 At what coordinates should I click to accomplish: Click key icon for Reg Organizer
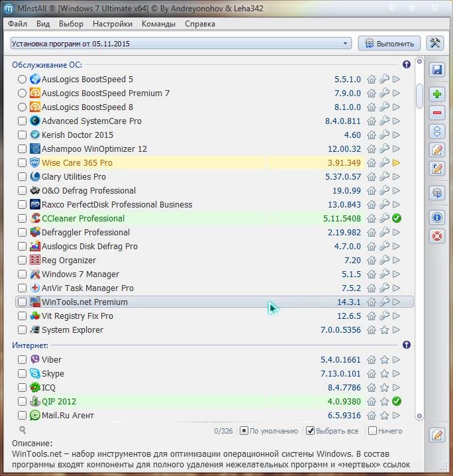[x=384, y=260]
